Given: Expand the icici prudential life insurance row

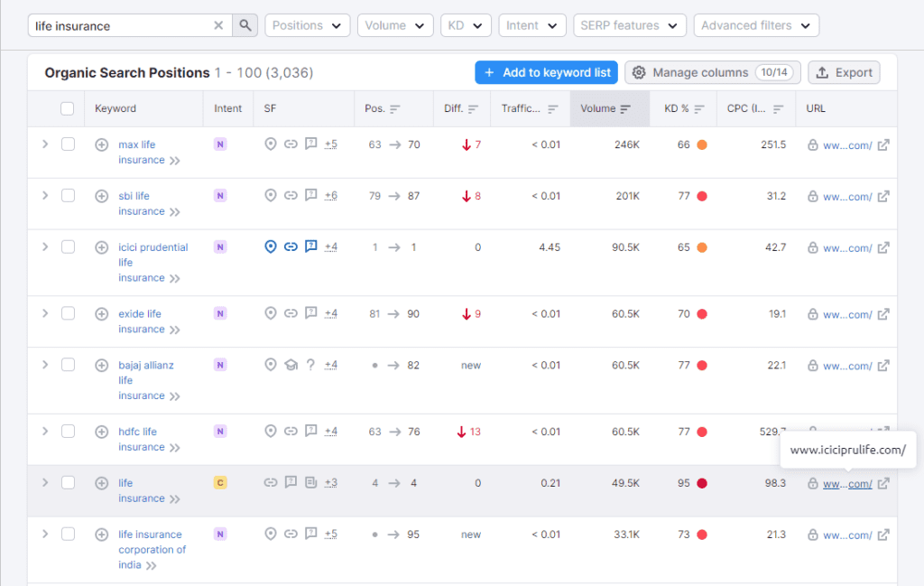Looking at the screenshot, I should [x=45, y=246].
